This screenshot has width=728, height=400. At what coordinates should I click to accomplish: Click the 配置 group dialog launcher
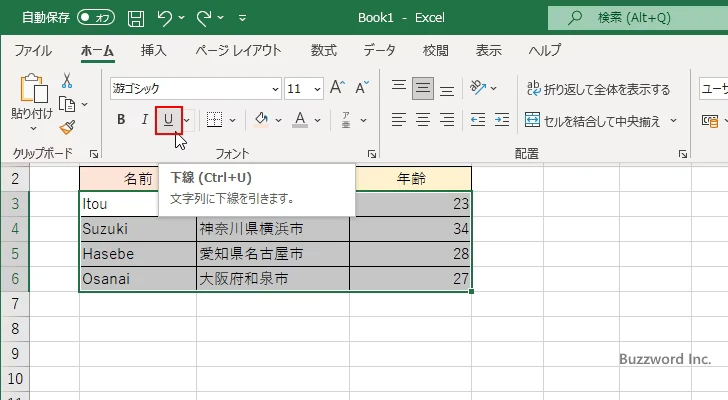682,154
